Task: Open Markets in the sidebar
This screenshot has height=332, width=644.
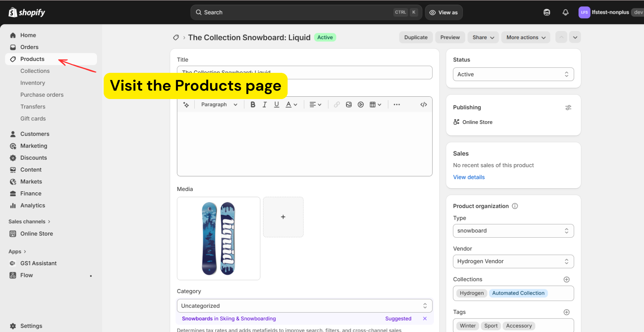Action: [51, 182]
